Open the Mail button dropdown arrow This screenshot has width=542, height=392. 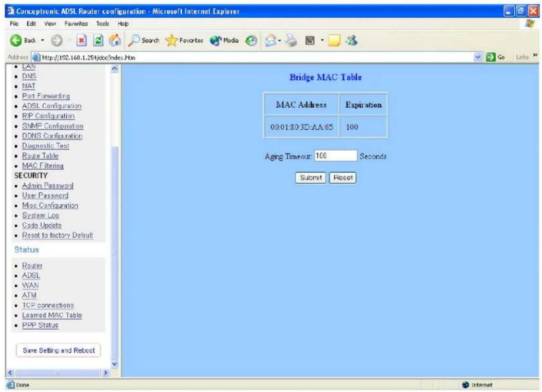tap(279, 41)
